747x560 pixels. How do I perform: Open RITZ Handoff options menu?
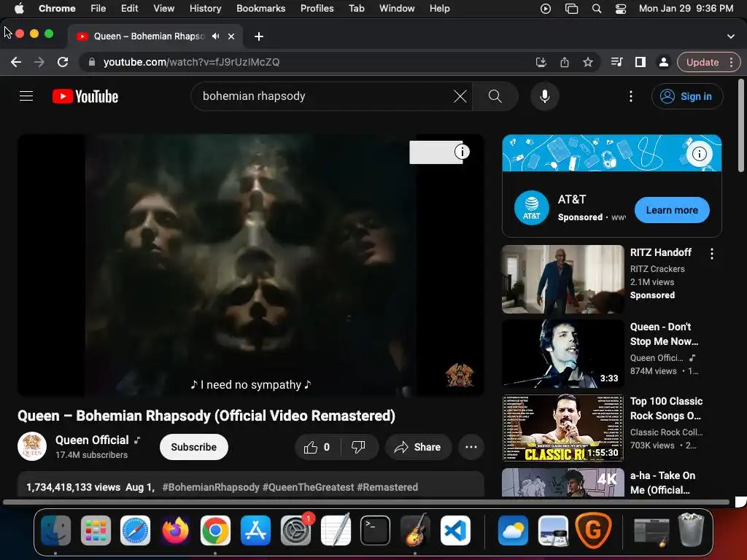click(x=712, y=254)
